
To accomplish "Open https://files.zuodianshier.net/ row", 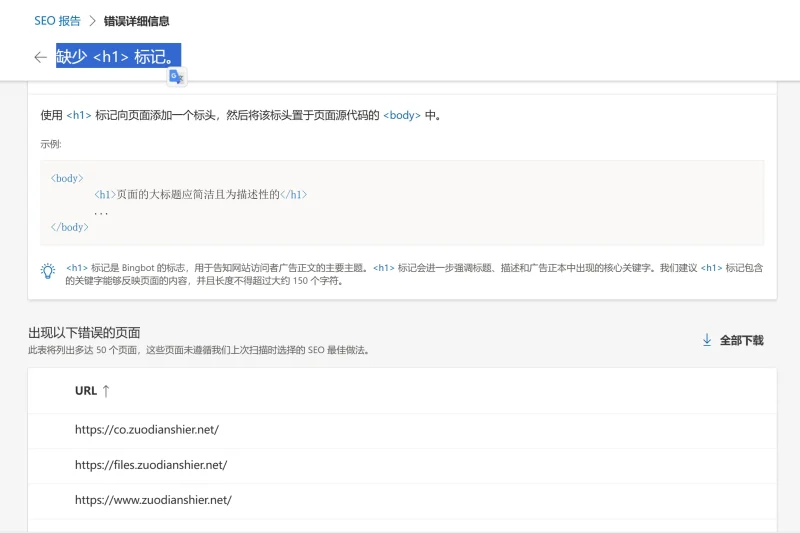I will pos(402,465).
